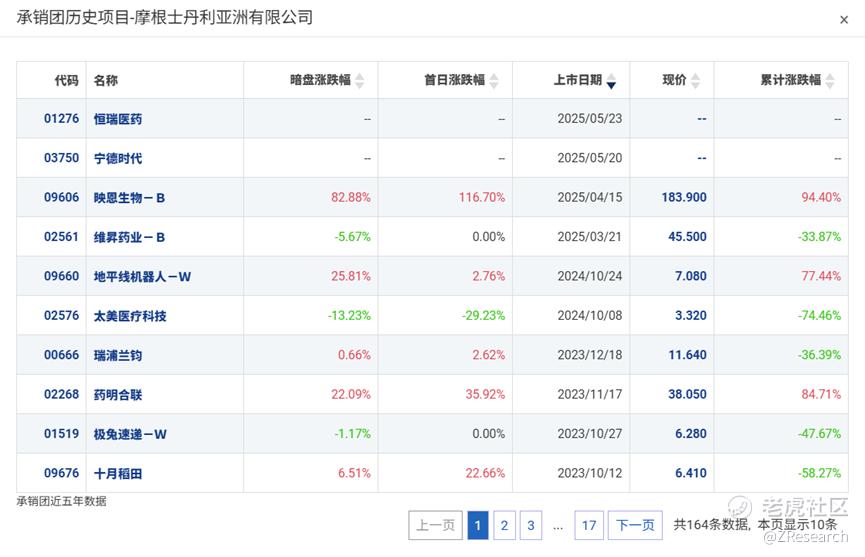
Task: Open stock code 09606
Action: (x=61, y=197)
